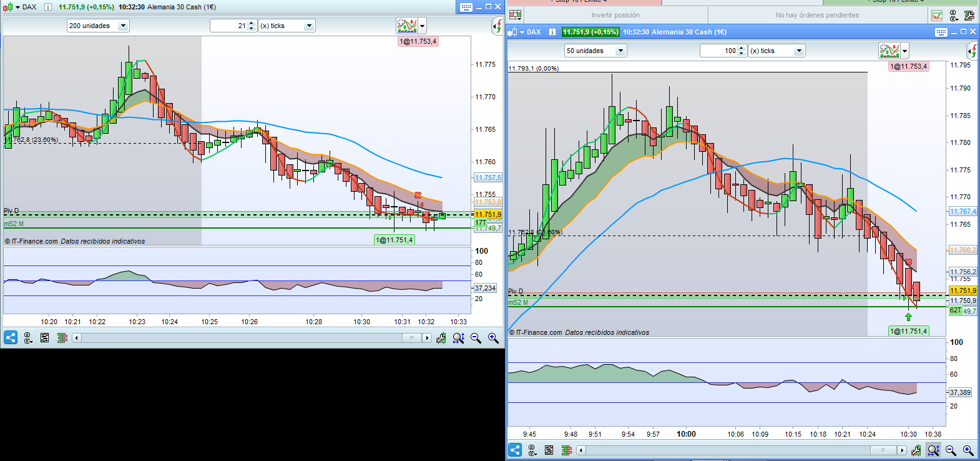The height and width of the screenshot is (461, 980).
Task: Click the 1@11.751,4 order label on right chart
Action: [x=908, y=331]
